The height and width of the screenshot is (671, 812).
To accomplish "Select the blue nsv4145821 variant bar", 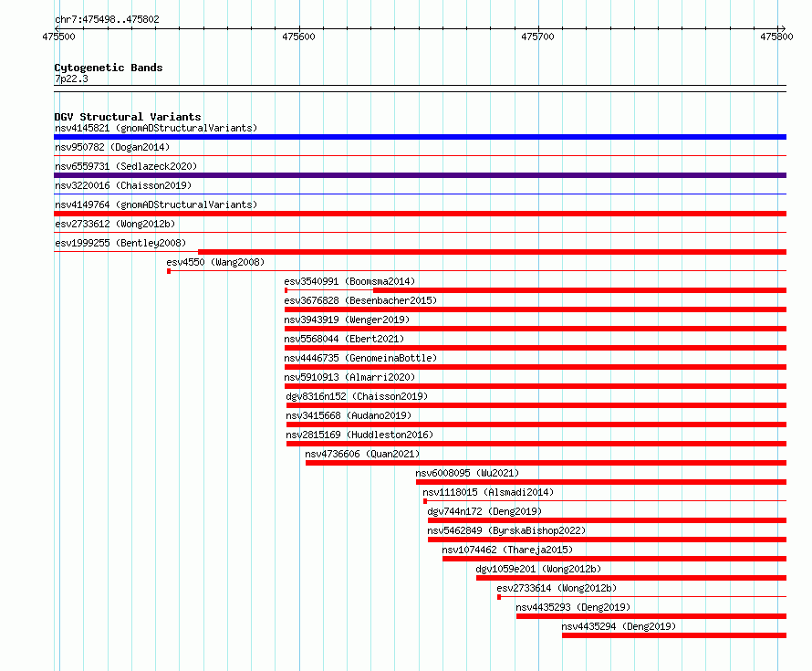I will [420, 137].
